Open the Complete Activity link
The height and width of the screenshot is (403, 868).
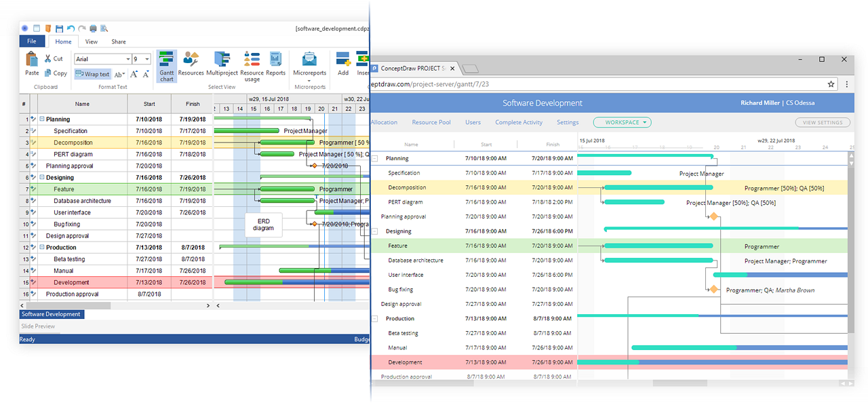tap(519, 122)
